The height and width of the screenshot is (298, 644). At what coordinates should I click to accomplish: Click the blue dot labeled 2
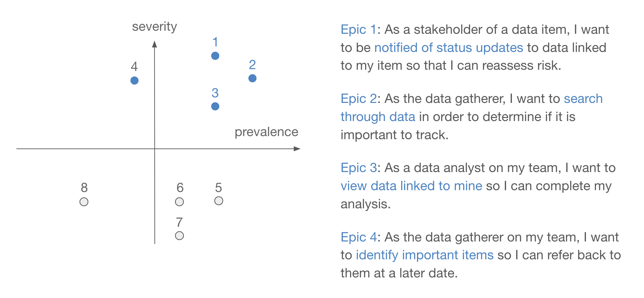pos(252,78)
